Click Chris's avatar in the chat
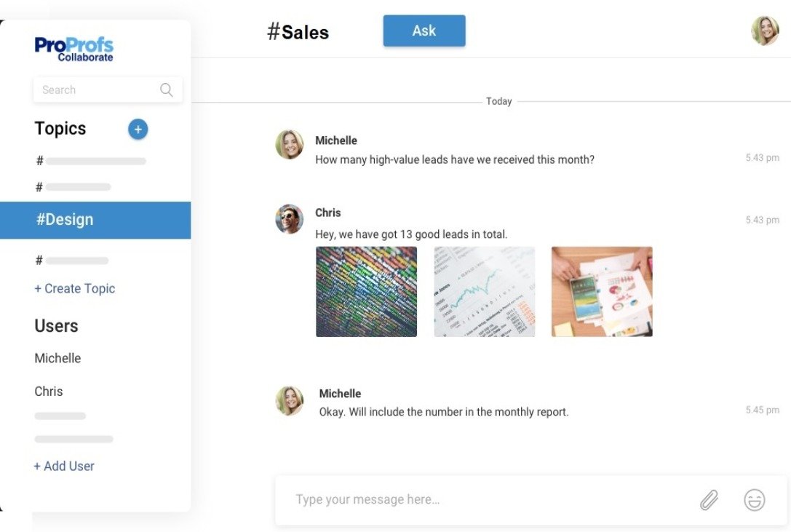 (289, 219)
